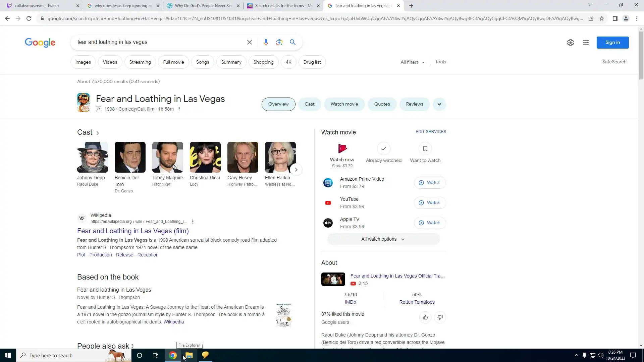Expand the All filters dropdown
The height and width of the screenshot is (362, 644).
pos(412,62)
